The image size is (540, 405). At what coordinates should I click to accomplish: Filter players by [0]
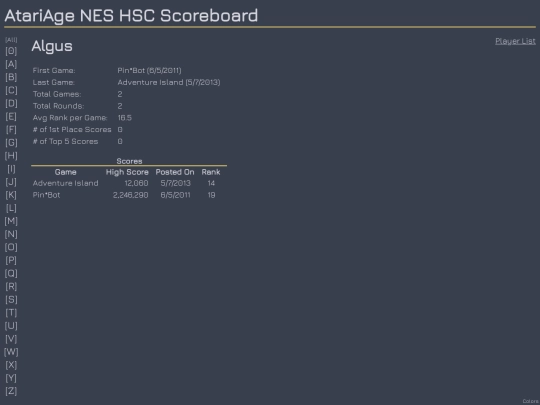11,51
